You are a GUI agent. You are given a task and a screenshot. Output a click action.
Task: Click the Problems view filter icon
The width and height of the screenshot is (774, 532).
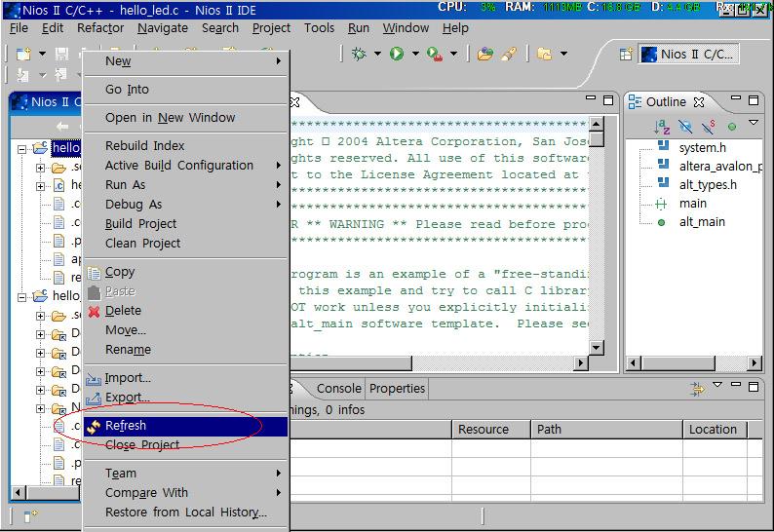698,389
